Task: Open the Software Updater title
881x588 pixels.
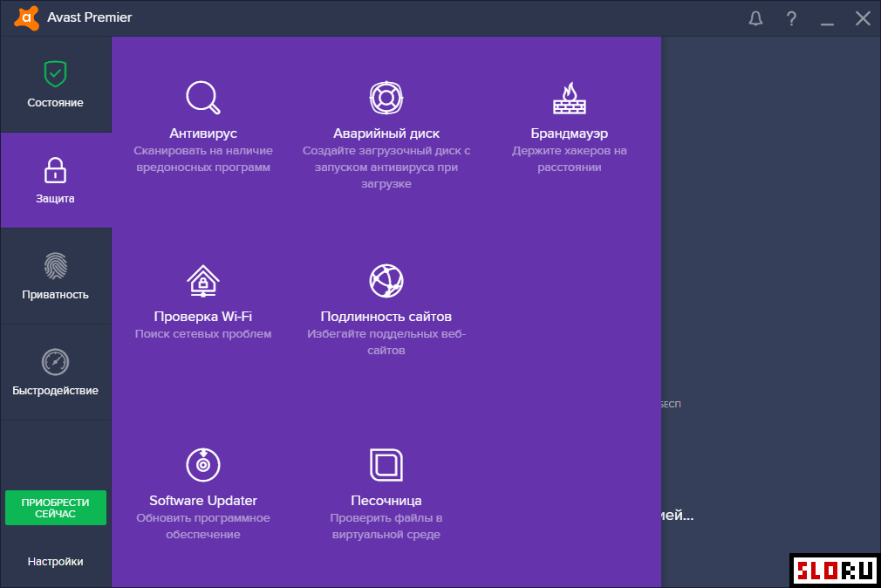Action: (x=203, y=500)
